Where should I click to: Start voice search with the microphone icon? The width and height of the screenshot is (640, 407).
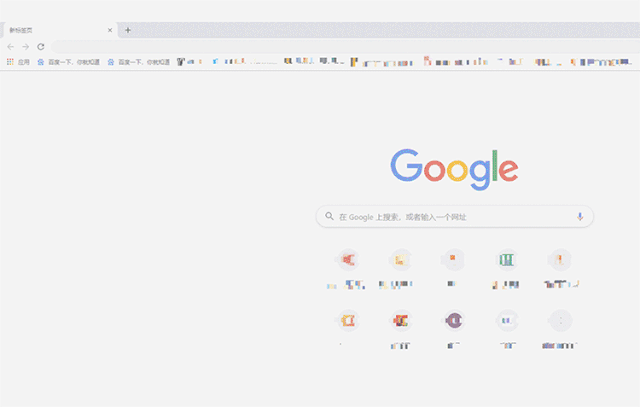pyautogui.click(x=580, y=217)
